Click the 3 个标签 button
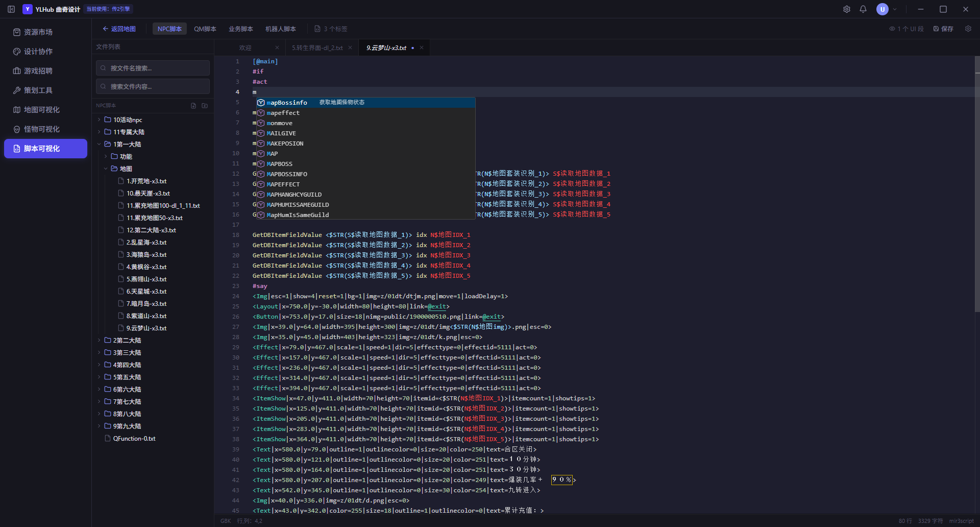 pos(331,29)
